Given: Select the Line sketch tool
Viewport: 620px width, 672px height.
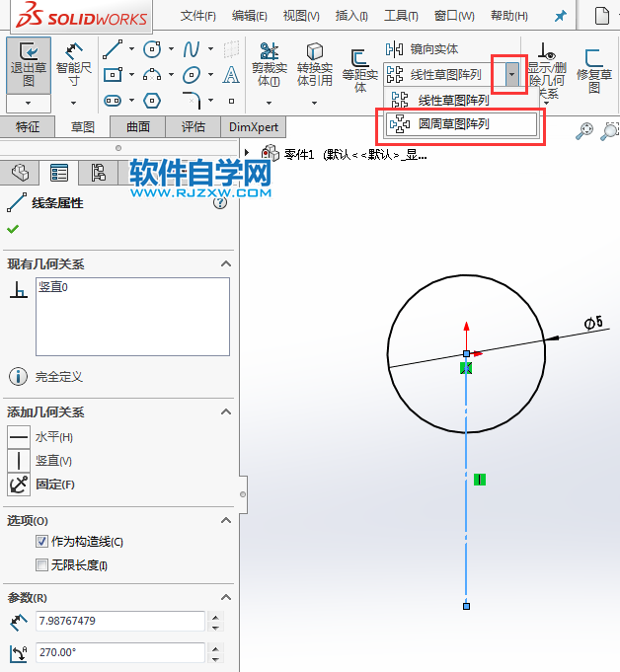Looking at the screenshot, I should 113,49.
